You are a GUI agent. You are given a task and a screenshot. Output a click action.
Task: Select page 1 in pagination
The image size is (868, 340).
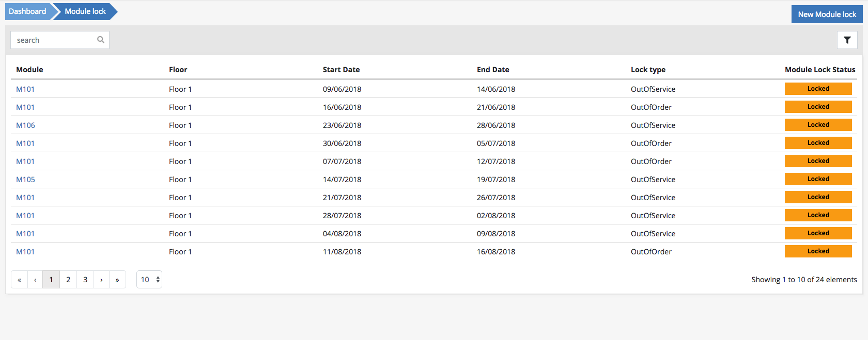pos(51,280)
